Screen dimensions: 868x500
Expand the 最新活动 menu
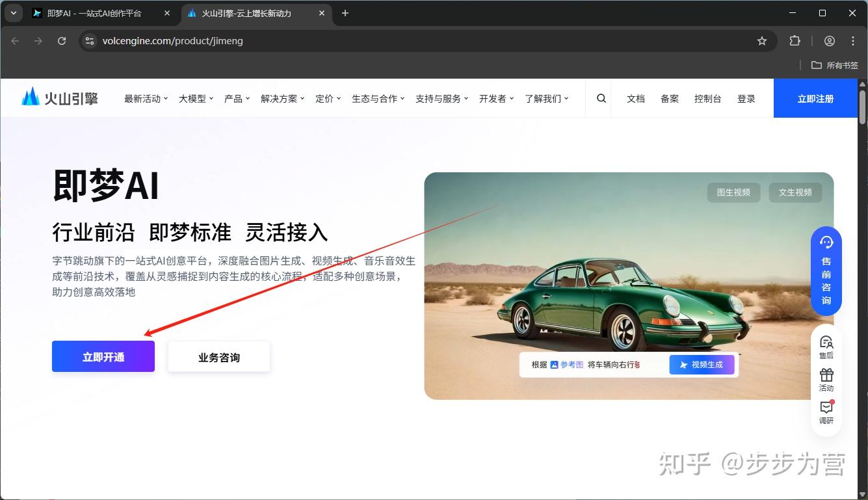click(x=146, y=99)
